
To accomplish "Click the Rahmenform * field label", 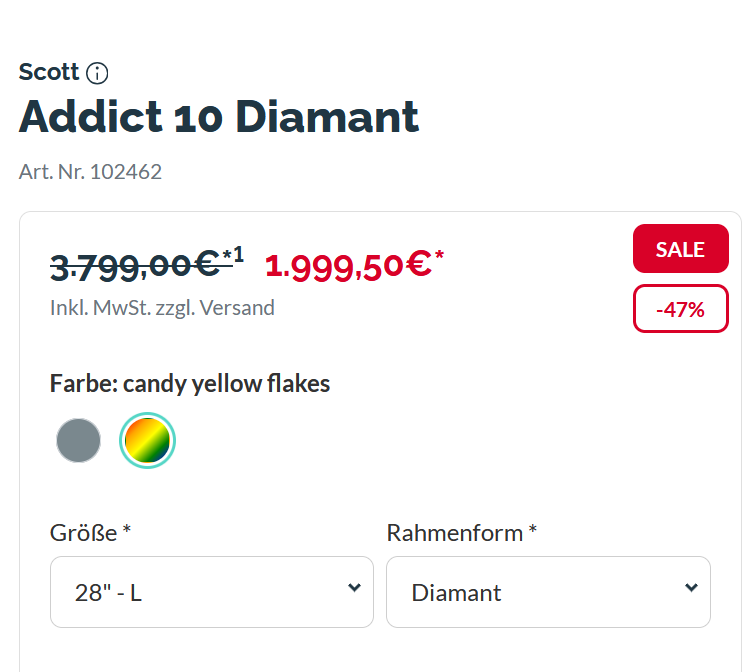I will (x=462, y=533).
